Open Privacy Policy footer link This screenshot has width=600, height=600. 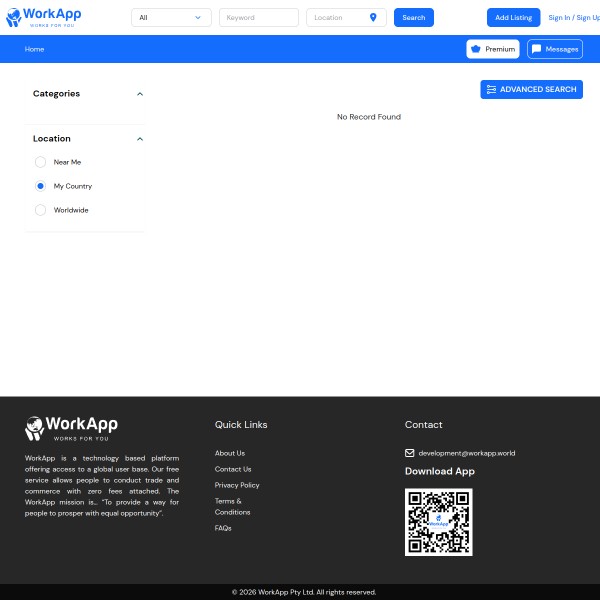click(x=237, y=485)
